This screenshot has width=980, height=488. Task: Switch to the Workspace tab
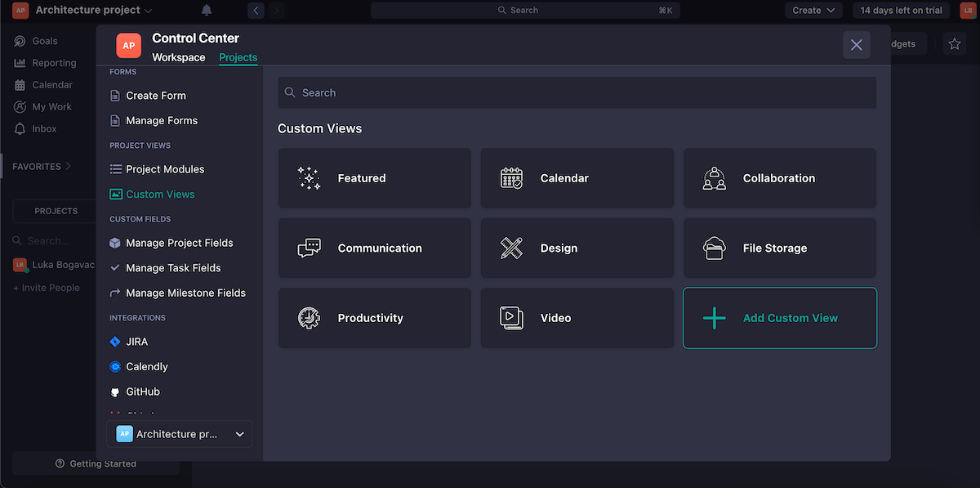pyautogui.click(x=178, y=57)
